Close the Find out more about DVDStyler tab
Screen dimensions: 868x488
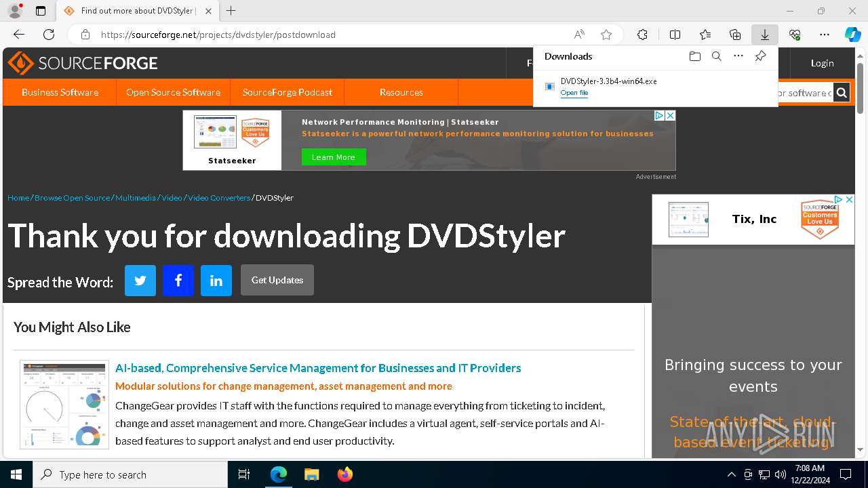click(208, 11)
